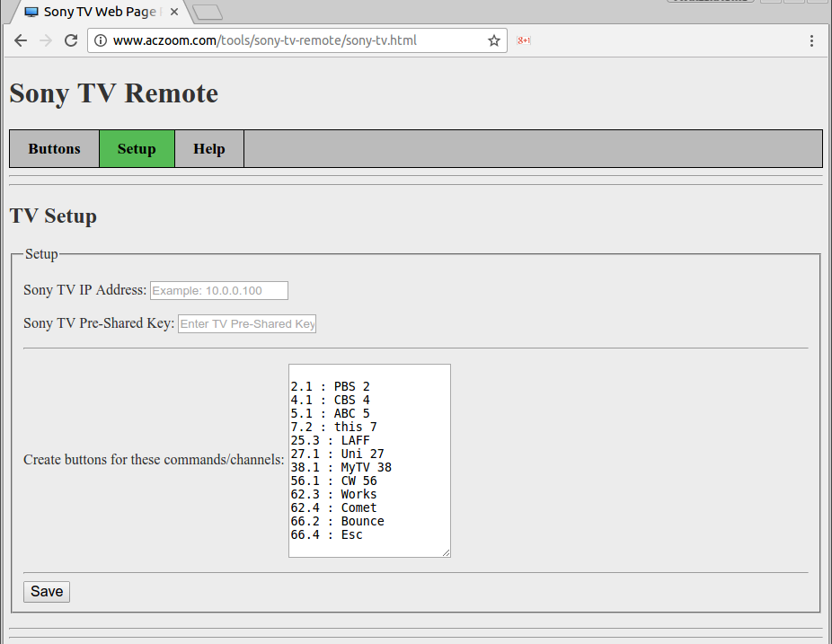Click the '25.3 : LAFF' line
Screen dimensions: 832x644
click(330, 440)
